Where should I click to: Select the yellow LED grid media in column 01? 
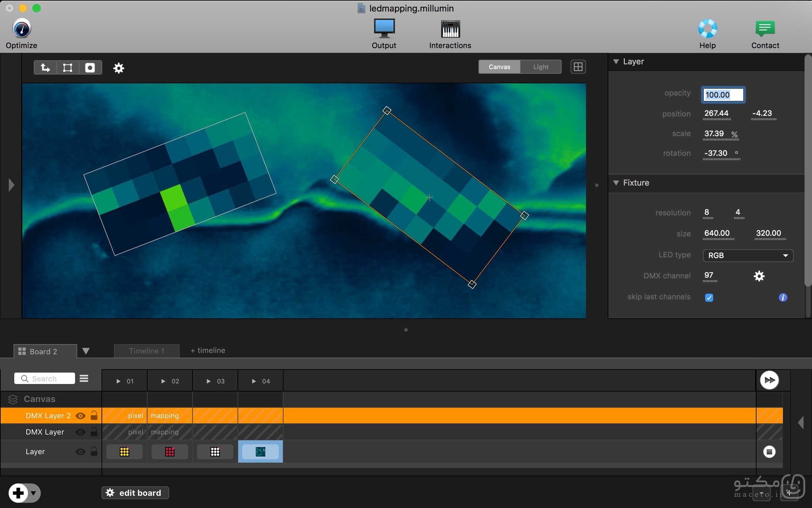[x=125, y=452]
